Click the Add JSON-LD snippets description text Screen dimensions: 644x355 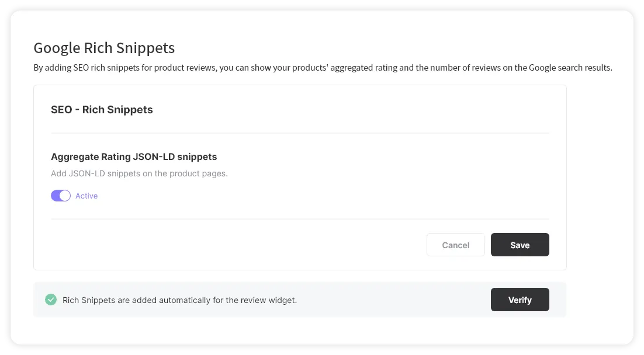[x=139, y=173]
